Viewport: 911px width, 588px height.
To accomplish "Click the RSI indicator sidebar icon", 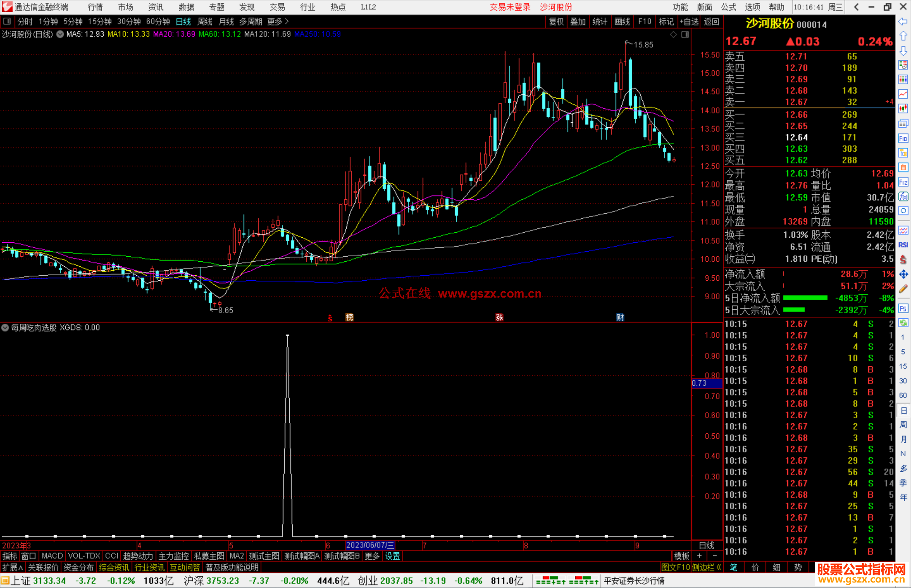I will pyautogui.click(x=903, y=245).
